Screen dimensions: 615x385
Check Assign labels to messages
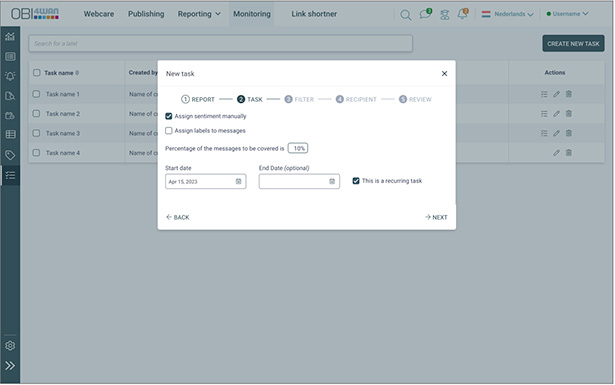pyautogui.click(x=169, y=131)
